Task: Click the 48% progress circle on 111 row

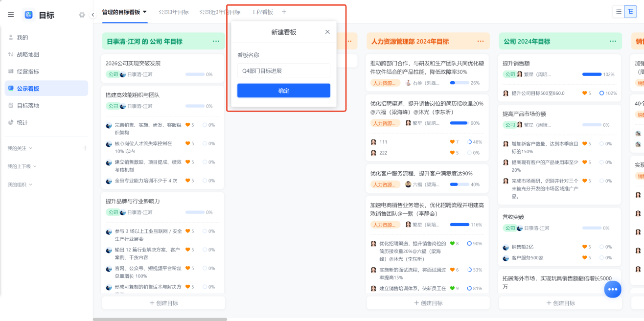Action: pyautogui.click(x=469, y=142)
